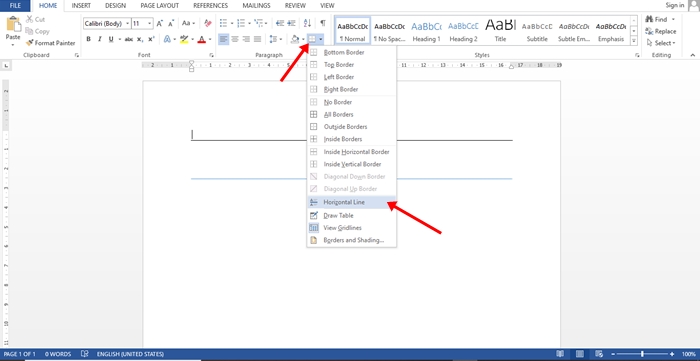Click the Borders button icon

tap(312, 39)
